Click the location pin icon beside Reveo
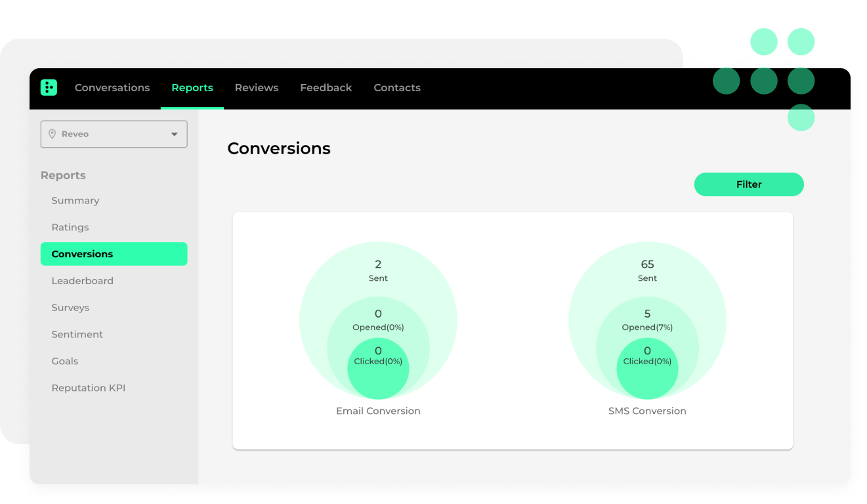The width and height of the screenshot is (867, 504). pos(53,134)
